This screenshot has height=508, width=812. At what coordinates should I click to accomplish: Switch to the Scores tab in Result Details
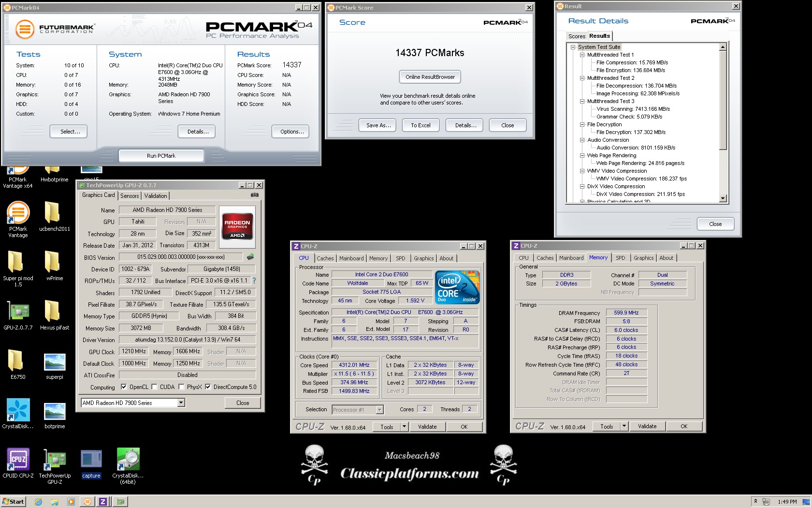coord(577,36)
